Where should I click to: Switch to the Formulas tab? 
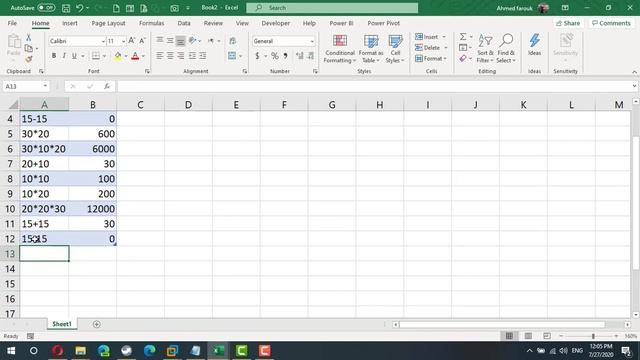pos(151,23)
